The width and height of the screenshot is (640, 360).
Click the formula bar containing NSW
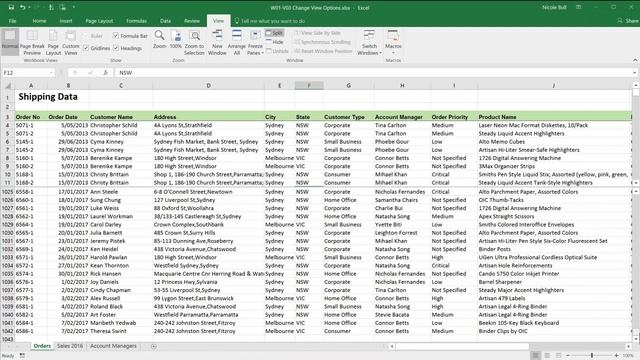(x=373, y=73)
